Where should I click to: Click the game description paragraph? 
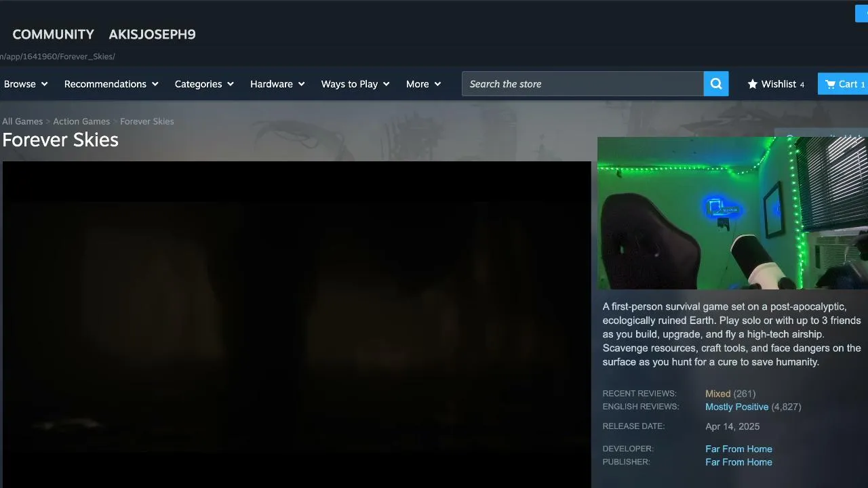click(x=732, y=334)
